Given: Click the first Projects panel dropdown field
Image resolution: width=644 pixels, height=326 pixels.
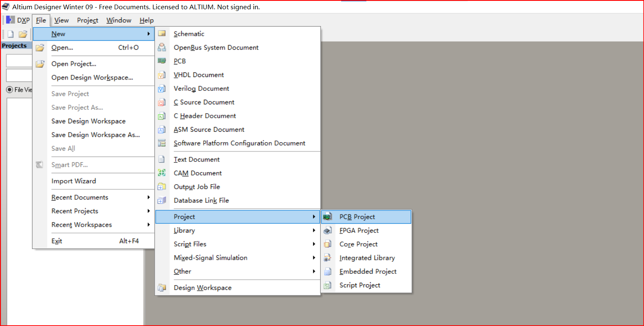Looking at the screenshot, I should [19, 61].
